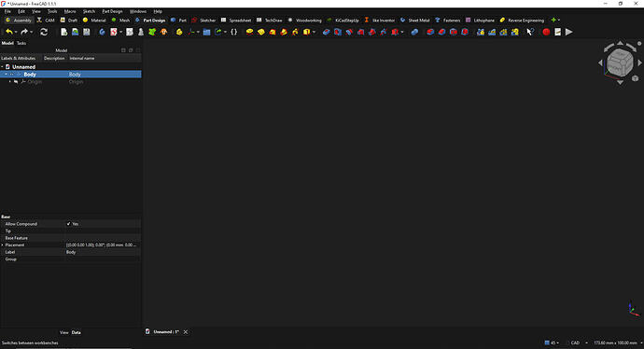
Task: Click the Create sketch icon
Action: 113,32
